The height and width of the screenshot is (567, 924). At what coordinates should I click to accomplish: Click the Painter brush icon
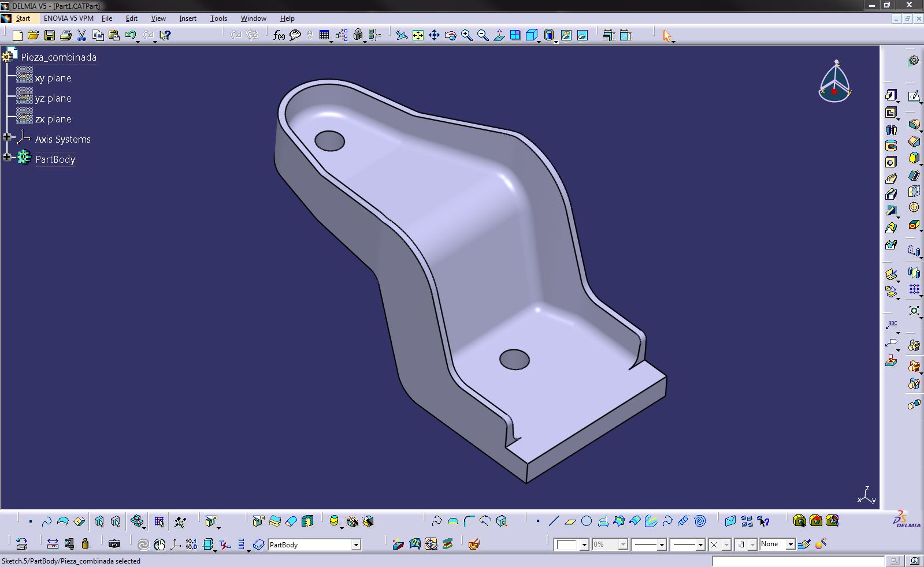click(804, 544)
